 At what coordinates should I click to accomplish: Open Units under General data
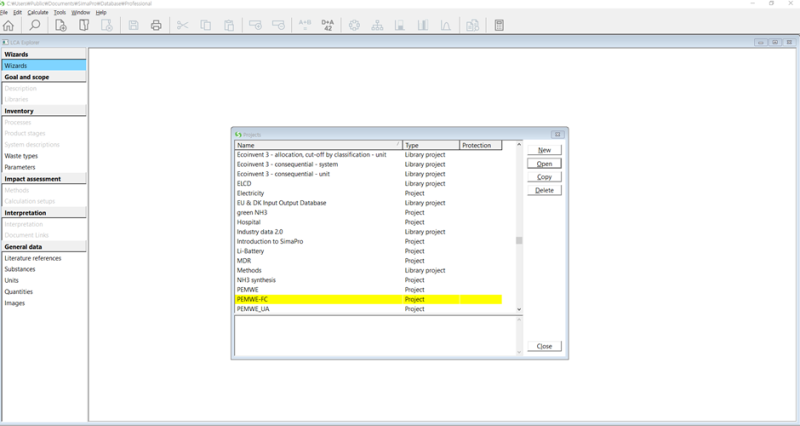[11, 281]
